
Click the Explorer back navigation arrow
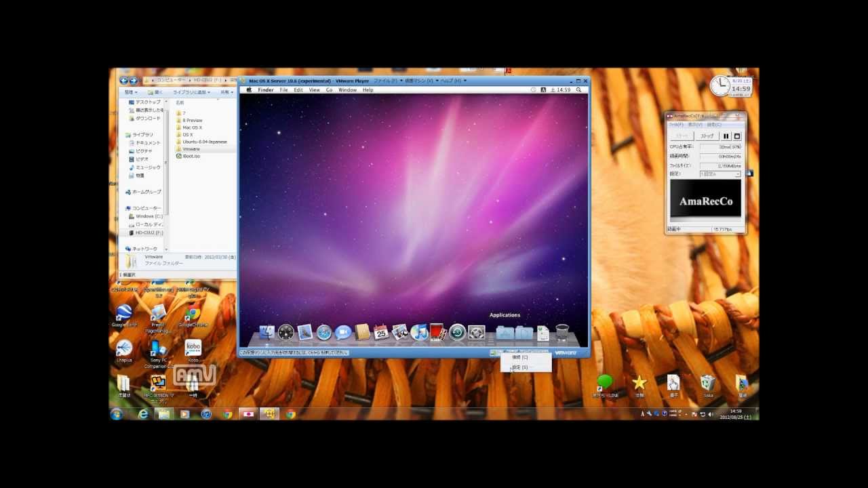tap(124, 80)
